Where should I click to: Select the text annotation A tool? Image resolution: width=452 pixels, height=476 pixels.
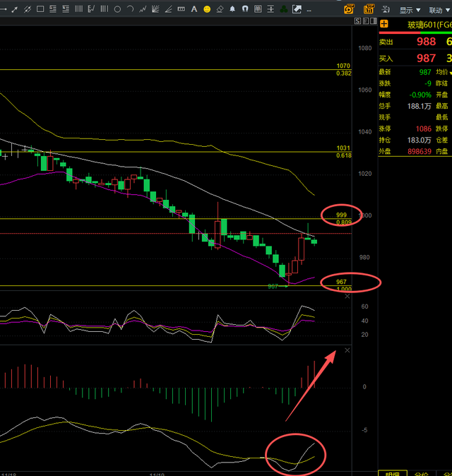click(x=194, y=9)
